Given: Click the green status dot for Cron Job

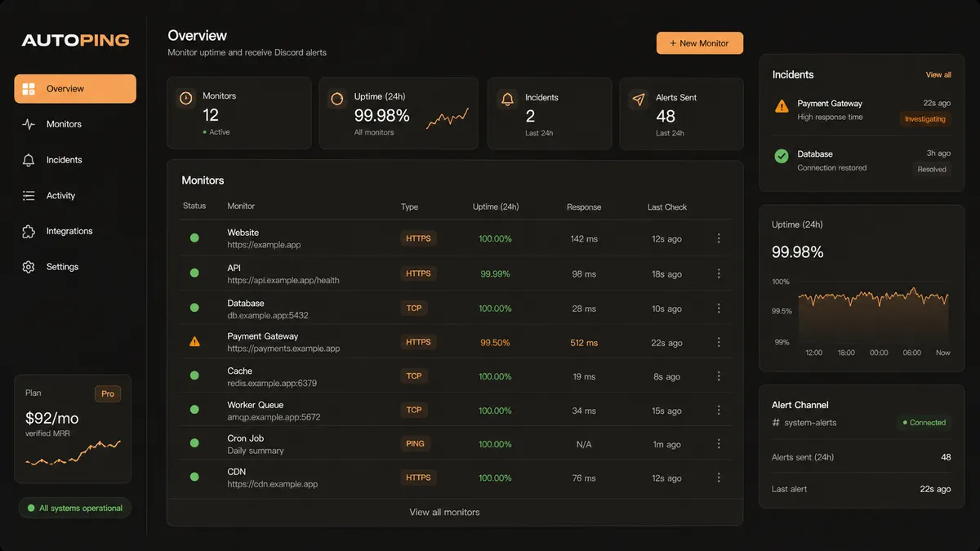Looking at the screenshot, I should click(x=194, y=443).
